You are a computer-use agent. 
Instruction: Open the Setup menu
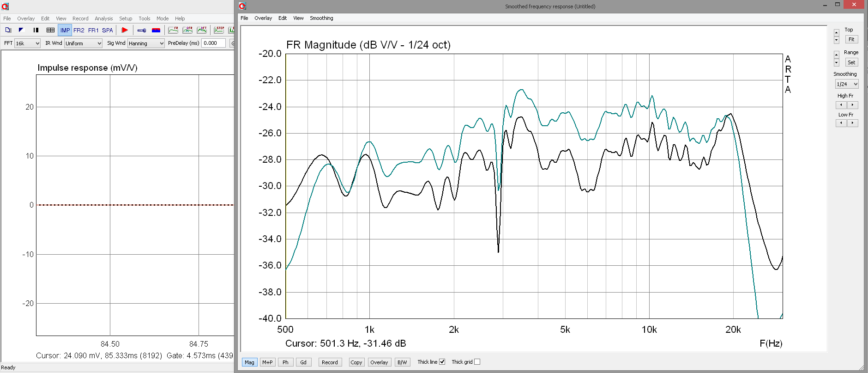point(126,18)
